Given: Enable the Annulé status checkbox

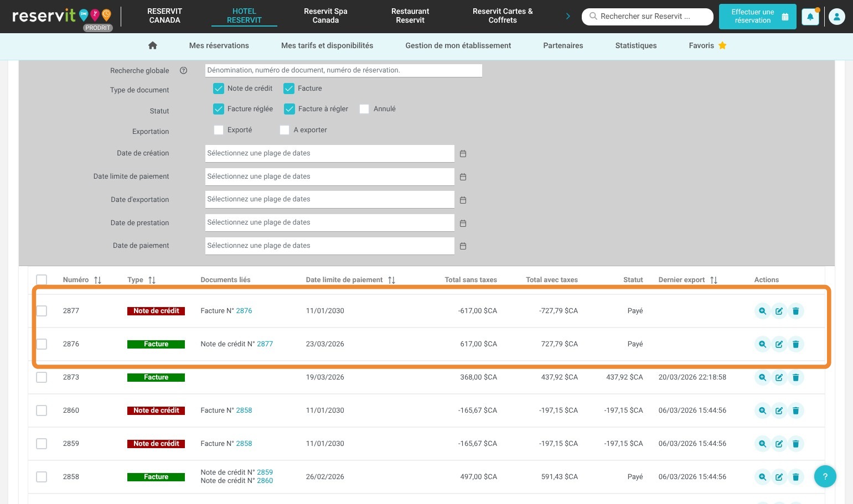Looking at the screenshot, I should [364, 109].
